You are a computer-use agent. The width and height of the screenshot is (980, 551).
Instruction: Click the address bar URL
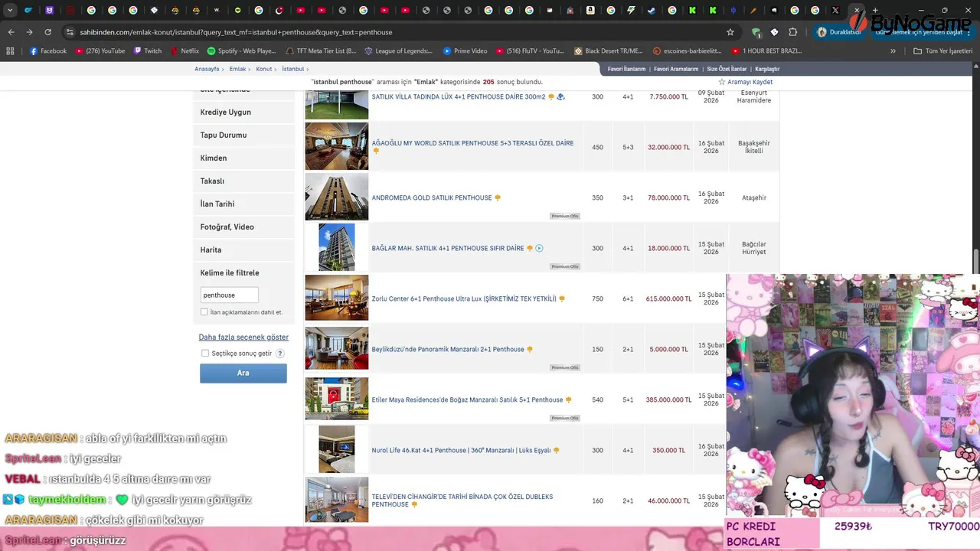236,32
